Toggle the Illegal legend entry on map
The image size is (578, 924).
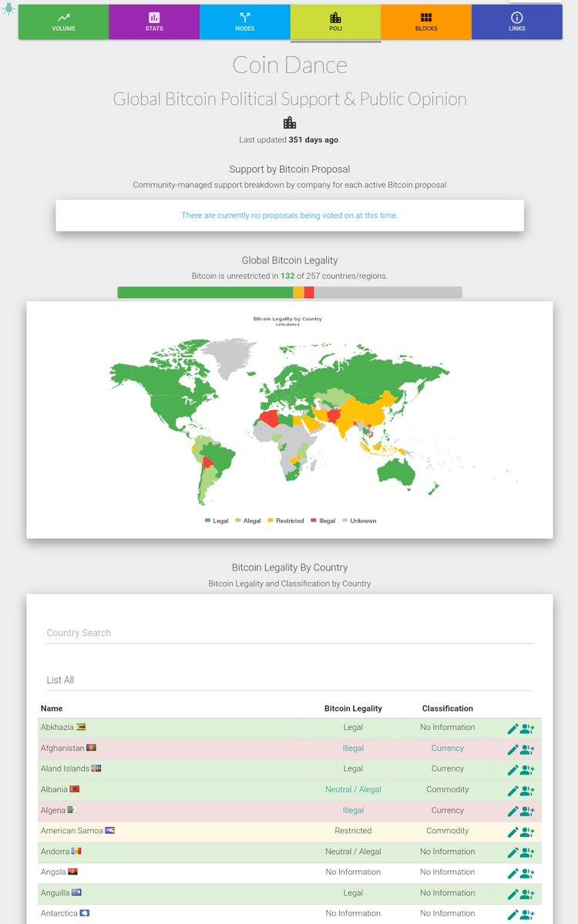coord(323,521)
